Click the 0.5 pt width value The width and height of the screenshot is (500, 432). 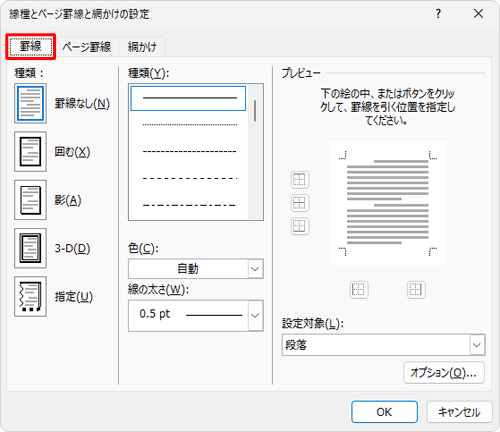(x=155, y=314)
